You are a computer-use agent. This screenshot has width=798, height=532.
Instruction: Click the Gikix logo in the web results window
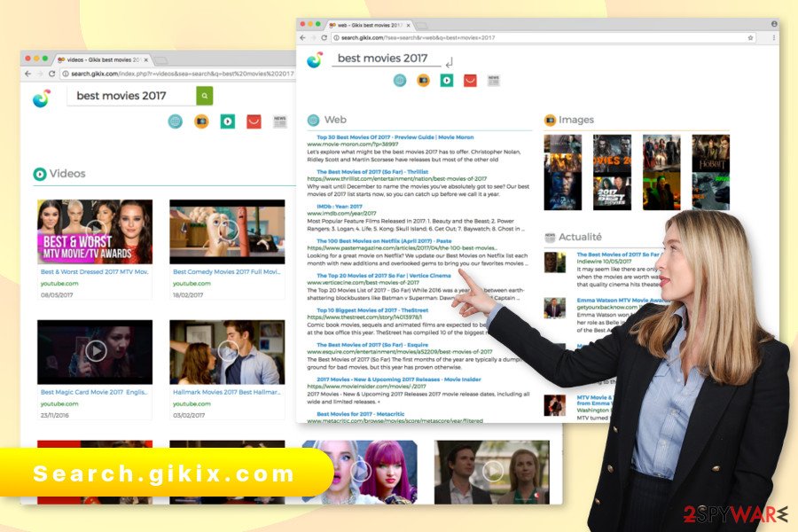tap(315, 60)
